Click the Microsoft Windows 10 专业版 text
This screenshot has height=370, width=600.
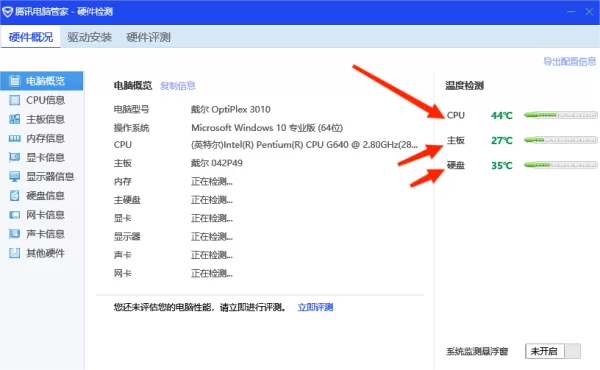(x=267, y=127)
